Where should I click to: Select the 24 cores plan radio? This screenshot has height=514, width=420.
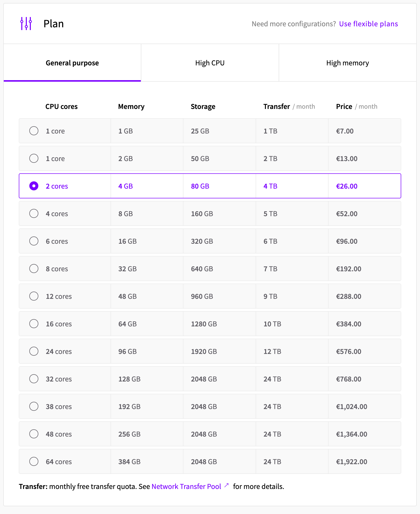[34, 351]
